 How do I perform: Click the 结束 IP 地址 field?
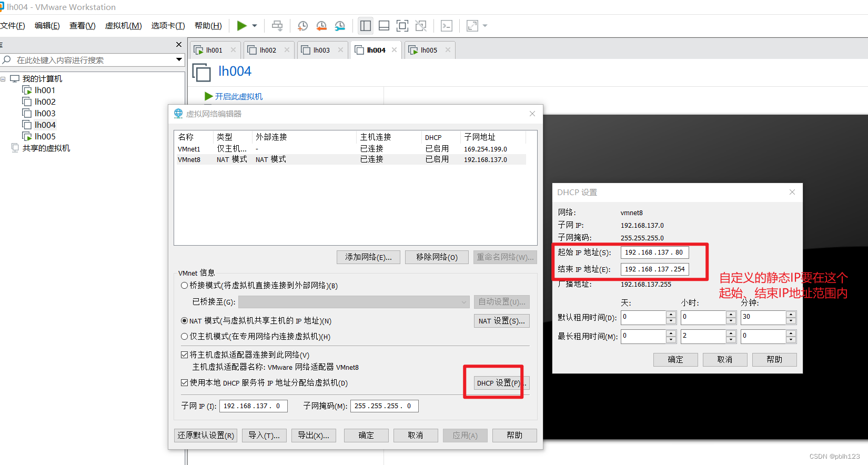(655, 269)
